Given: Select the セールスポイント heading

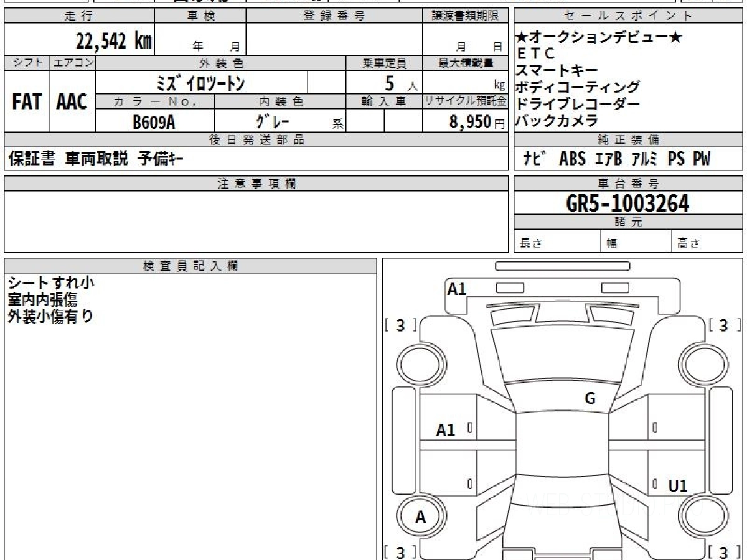Looking at the screenshot, I should pyautogui.click(x=629, y=16).
